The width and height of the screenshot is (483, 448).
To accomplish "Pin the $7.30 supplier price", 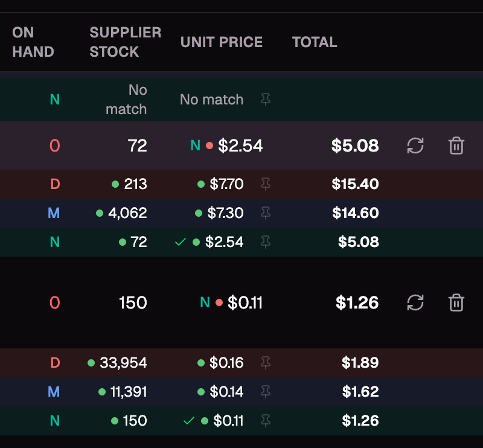I will pyautogui.click(x=265, y=213).
